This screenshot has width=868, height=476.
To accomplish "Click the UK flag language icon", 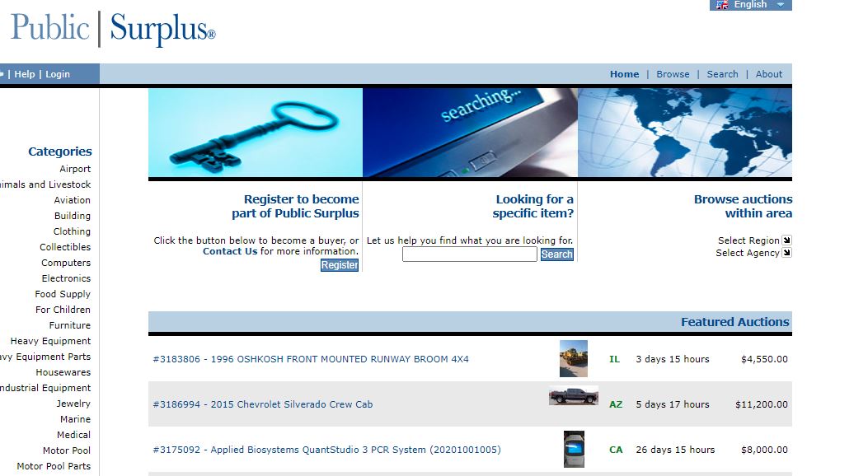I will coord(722,5).
